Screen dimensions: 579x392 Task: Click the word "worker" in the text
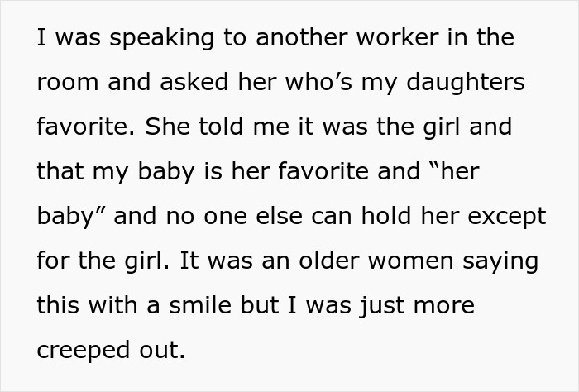tap(404, 38)
